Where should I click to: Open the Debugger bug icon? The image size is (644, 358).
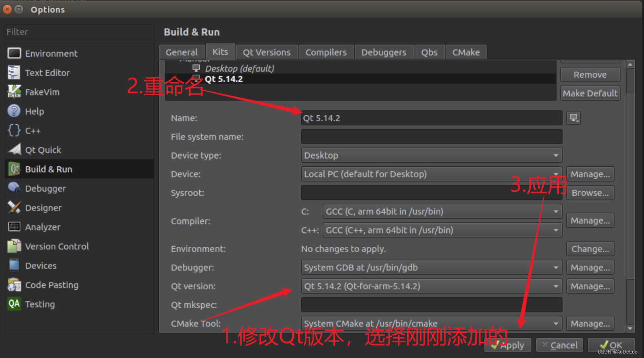(x=14, y=188)
